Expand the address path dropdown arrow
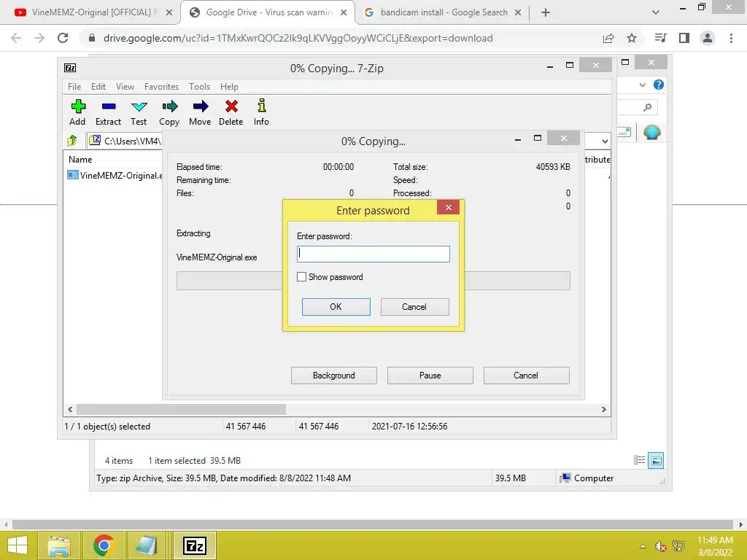 605,141
